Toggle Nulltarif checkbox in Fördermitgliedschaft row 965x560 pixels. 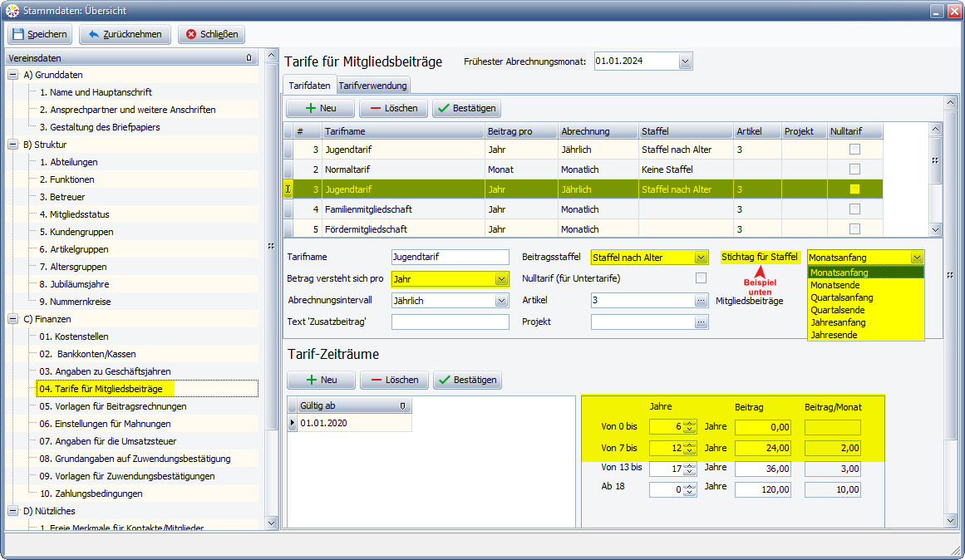(x=854, y=229)
